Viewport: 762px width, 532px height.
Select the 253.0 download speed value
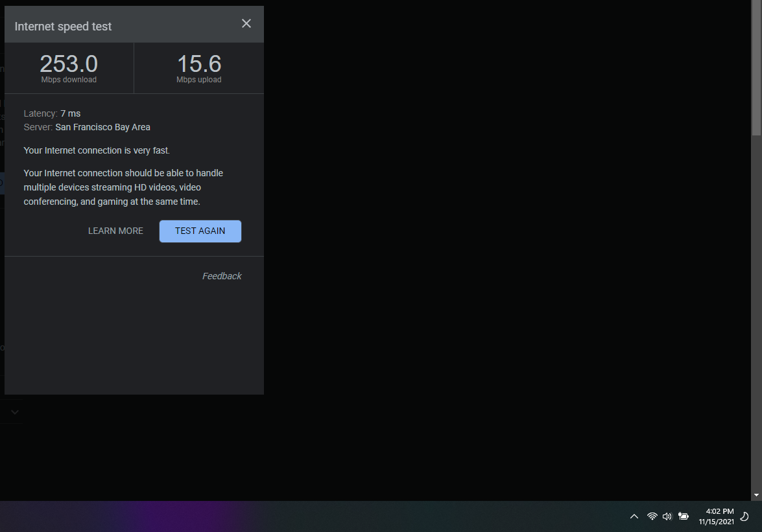(x=69, y=64)
